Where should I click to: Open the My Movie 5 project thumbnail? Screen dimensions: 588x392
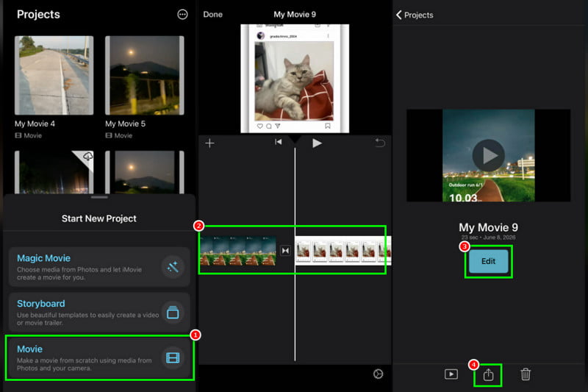[x=145, y=76]
